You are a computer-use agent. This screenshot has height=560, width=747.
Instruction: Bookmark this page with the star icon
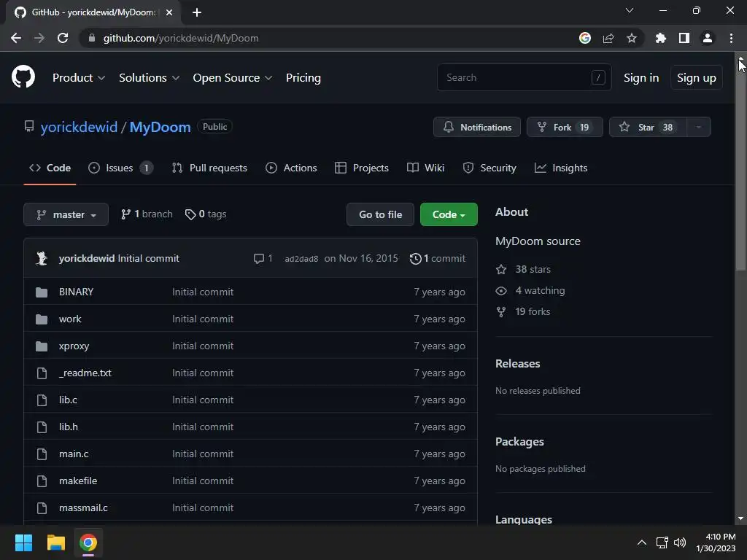632,38
